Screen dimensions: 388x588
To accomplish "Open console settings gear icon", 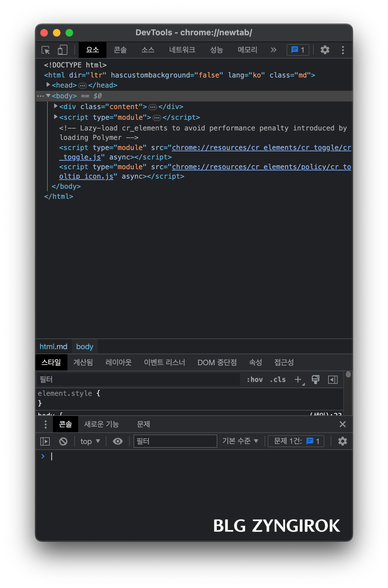I will click(x=342, y=441).
